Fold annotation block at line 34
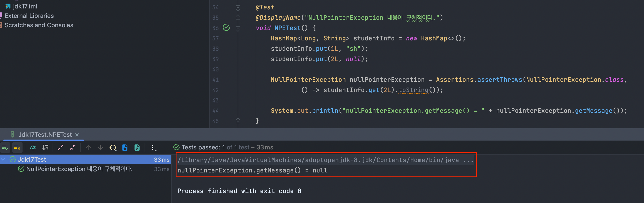Image resolution: width=644 pixels, height=203 pixels. 238,8
